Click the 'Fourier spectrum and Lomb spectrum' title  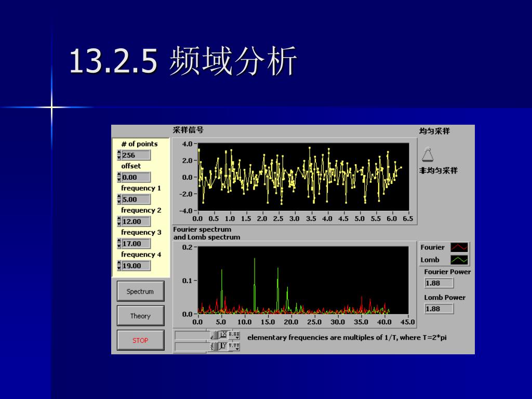(x=207, y=233)
